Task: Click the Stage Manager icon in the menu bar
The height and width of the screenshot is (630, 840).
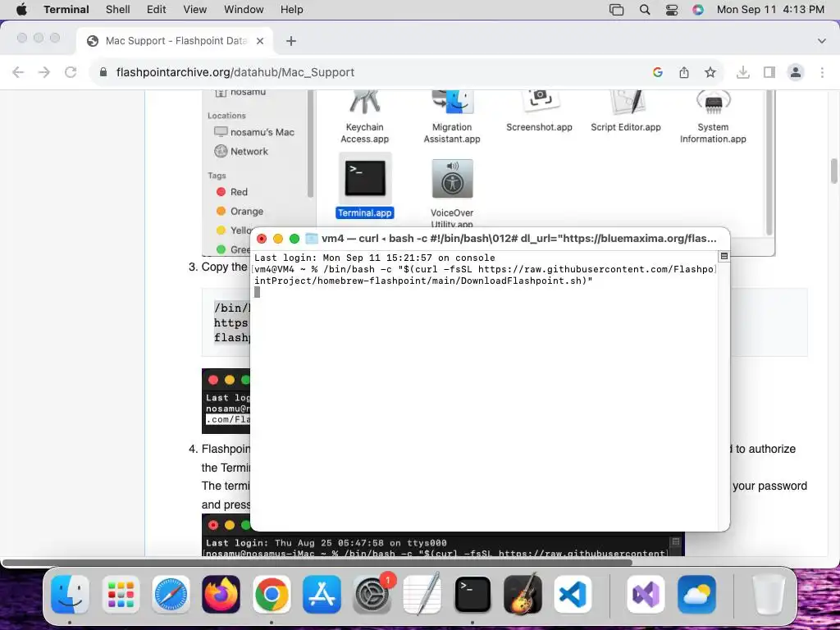Action: tap(617, 10)
